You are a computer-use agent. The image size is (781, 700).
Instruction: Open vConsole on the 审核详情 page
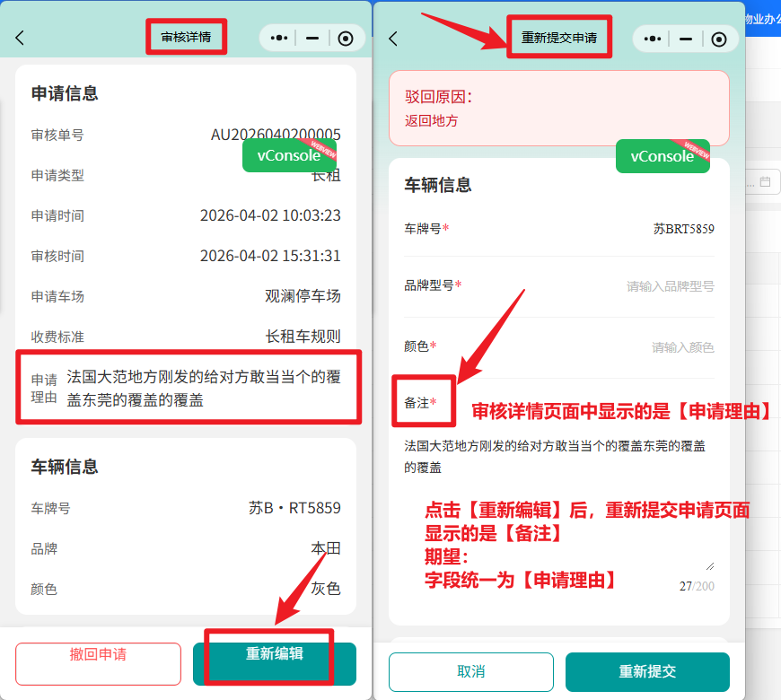coord(288,155)
